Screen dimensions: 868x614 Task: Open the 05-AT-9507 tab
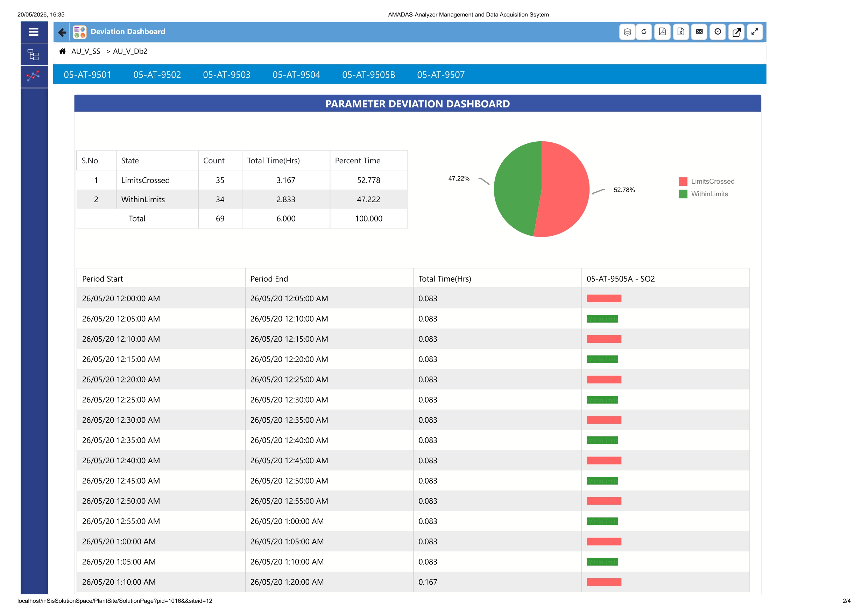point(441,75)
